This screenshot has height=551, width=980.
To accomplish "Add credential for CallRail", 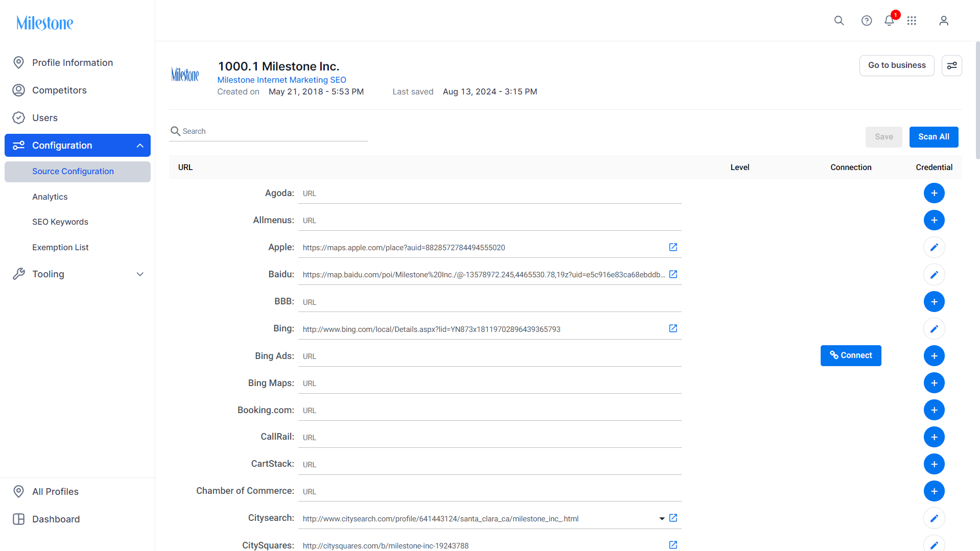I will click(x=934, y=437).
